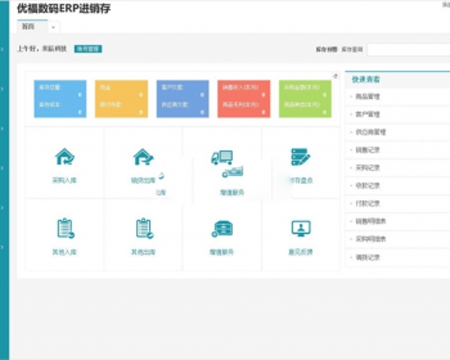Open the 库存盘点 server-and-pencil icon
Screen dimensions: 450x360
point(300,157)
